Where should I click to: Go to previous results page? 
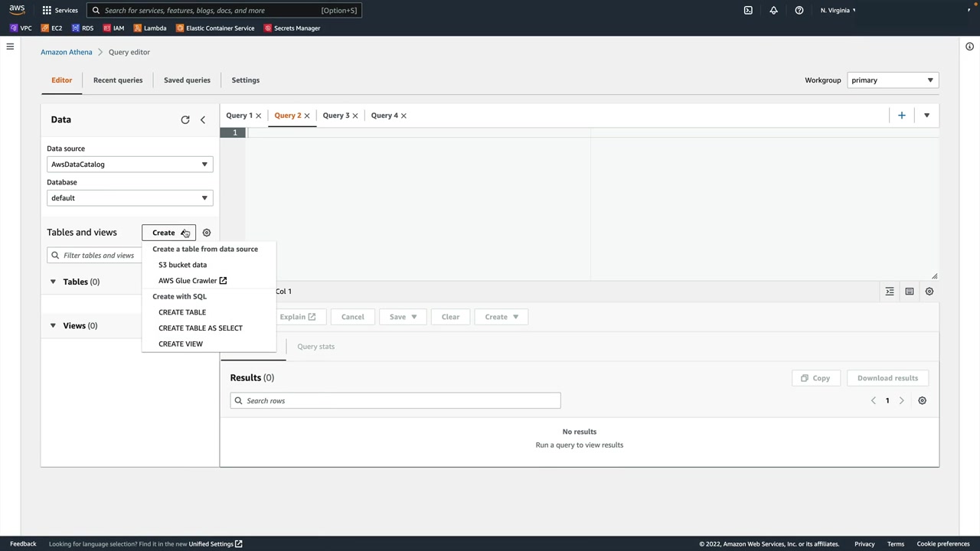coord(874,401)
